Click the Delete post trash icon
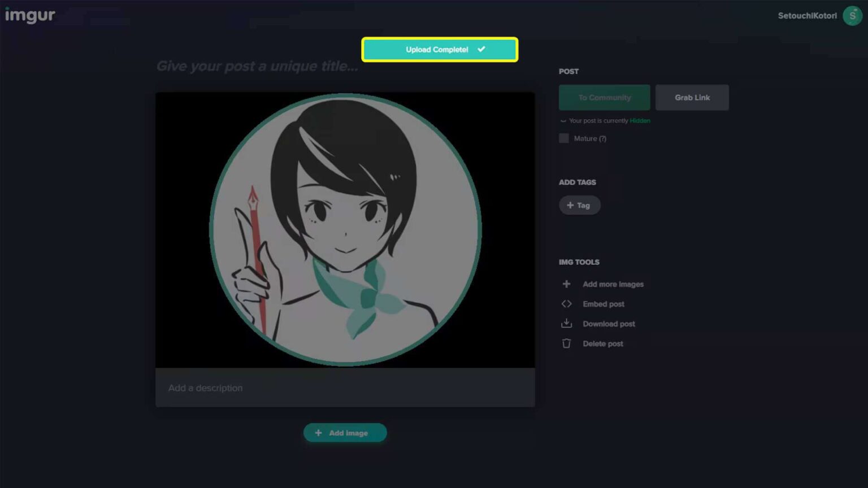 point(566,343)
